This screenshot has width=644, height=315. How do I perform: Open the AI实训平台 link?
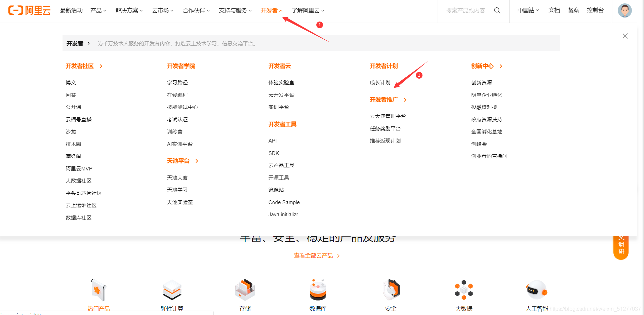pyautogui.click(x=180, y=144)
